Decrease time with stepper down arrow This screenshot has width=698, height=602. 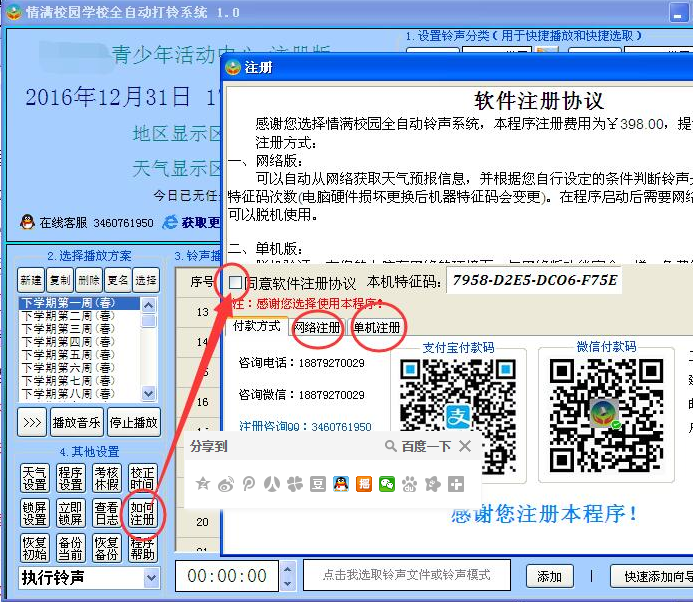288,583
